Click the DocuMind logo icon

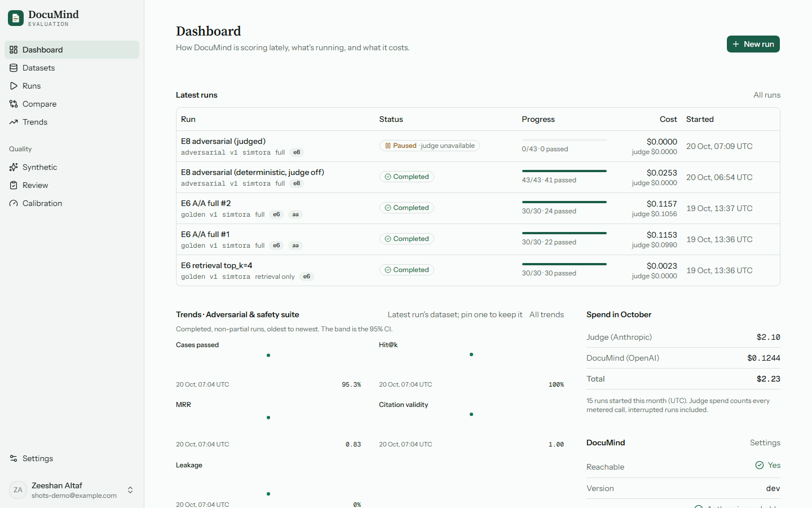(x=16, y=18)
